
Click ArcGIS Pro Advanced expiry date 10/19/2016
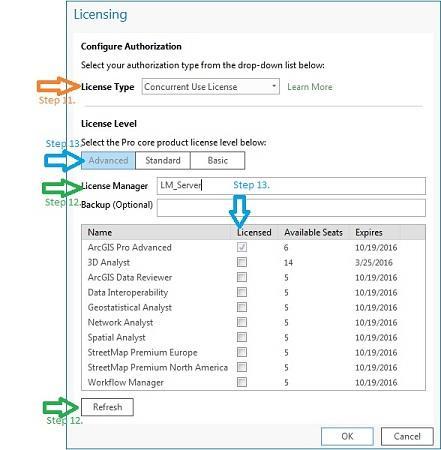[x=376, y=247]
